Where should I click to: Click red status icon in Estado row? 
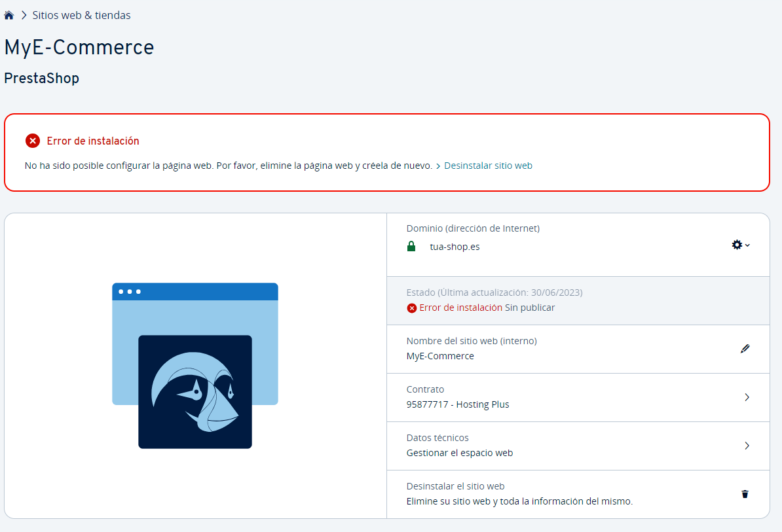[412, 308]
